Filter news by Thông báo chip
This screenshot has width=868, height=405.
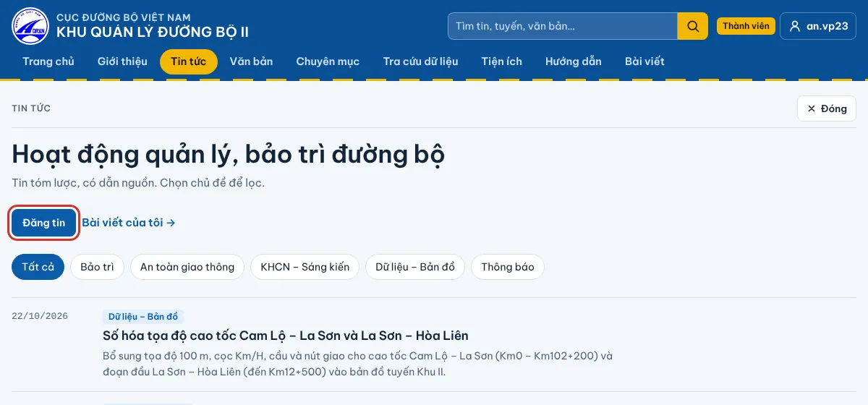[508, 267]
